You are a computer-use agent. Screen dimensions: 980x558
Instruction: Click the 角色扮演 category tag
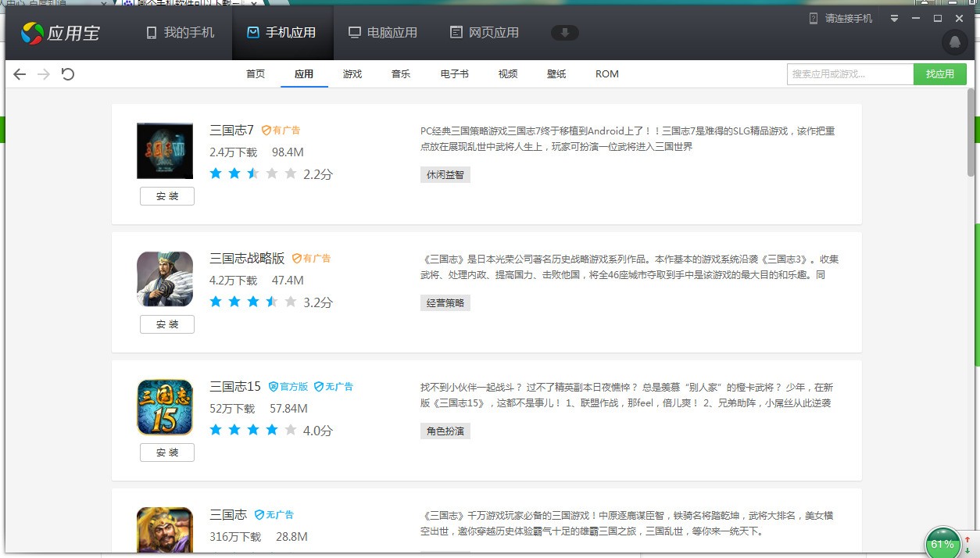445,431
